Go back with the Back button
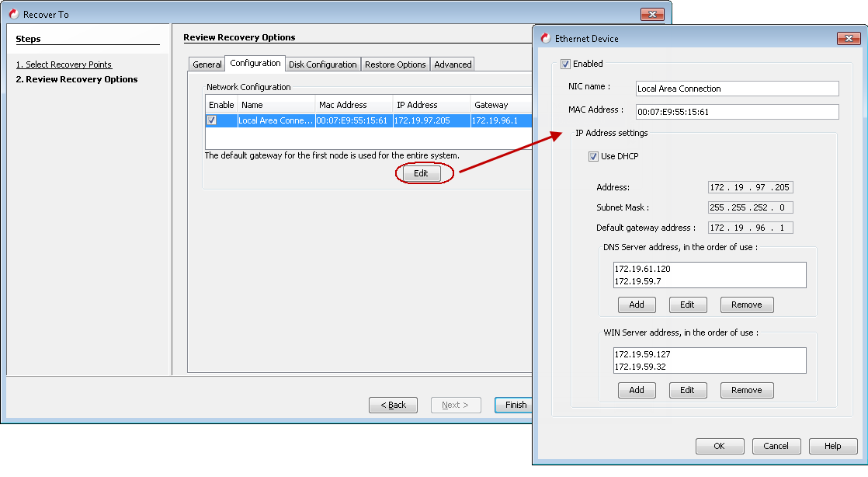 coord(393,405)
